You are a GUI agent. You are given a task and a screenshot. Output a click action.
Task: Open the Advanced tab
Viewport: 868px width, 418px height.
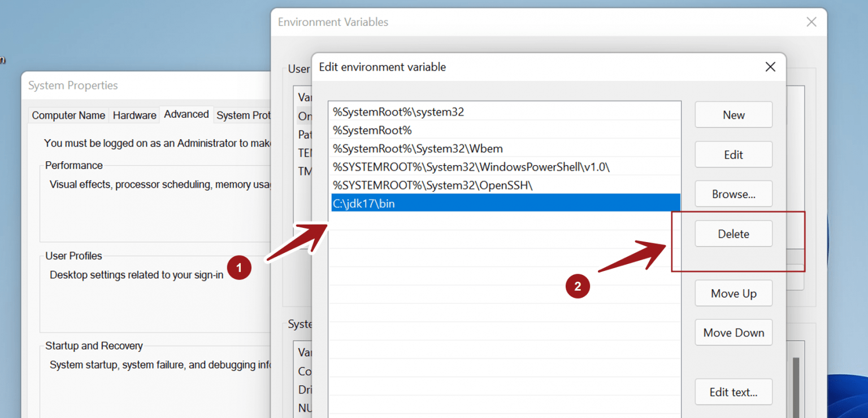(186, 114)
